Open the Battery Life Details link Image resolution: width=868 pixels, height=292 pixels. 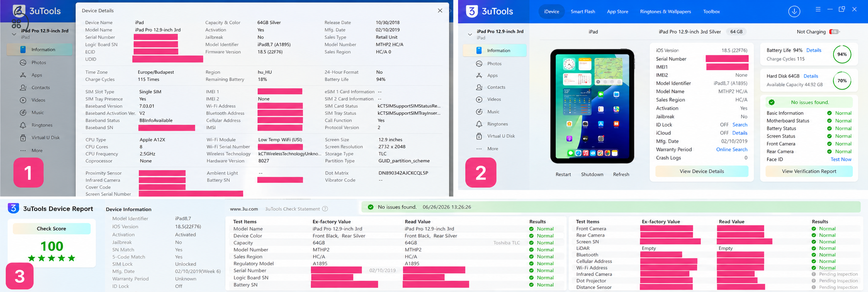point(814,50)
